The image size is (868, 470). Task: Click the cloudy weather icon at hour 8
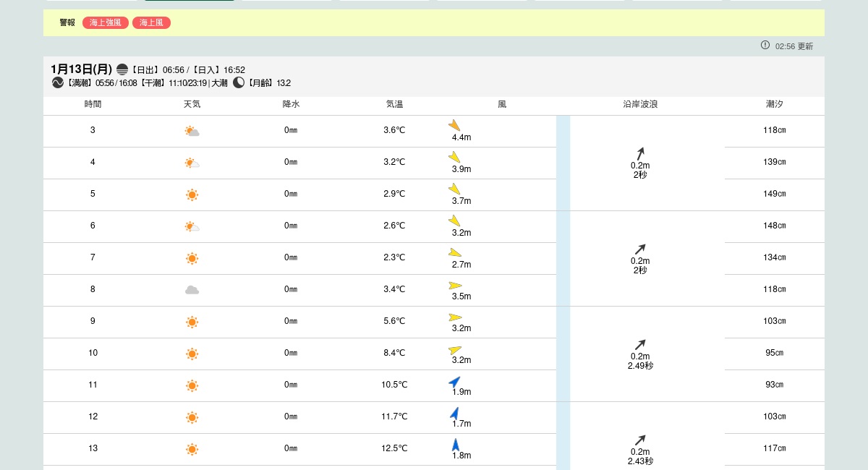coord(192,290)
